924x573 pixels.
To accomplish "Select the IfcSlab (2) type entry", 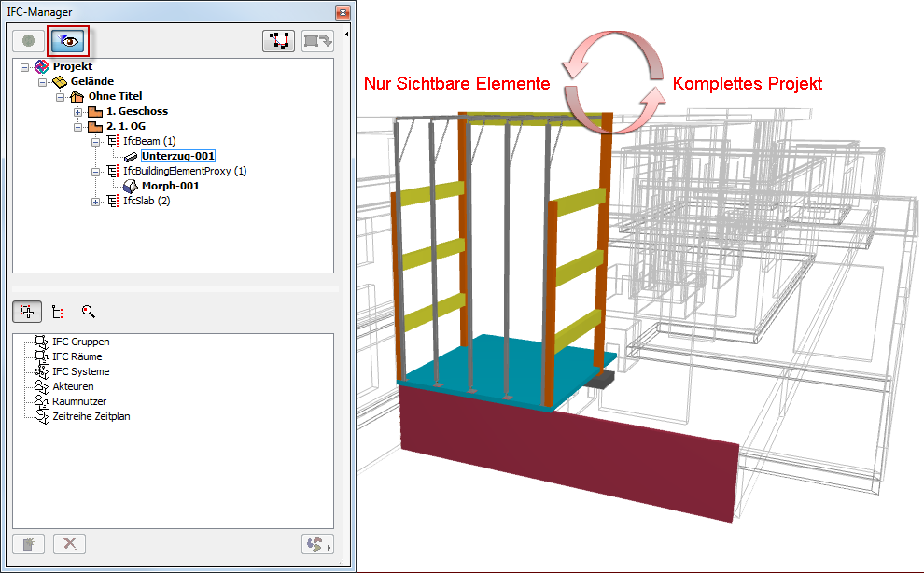I will [x=147, y=201].
